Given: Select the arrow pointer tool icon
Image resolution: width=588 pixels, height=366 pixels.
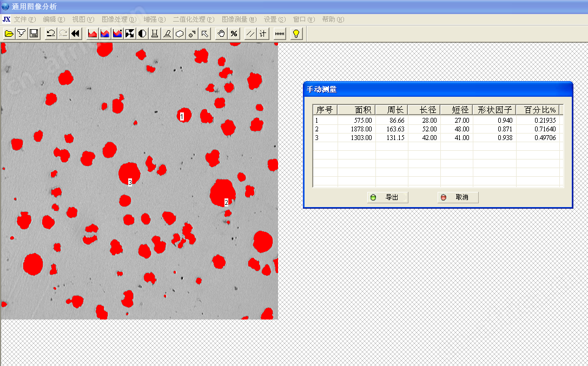Looking at the screenshot, I should [x=205, y=34].
